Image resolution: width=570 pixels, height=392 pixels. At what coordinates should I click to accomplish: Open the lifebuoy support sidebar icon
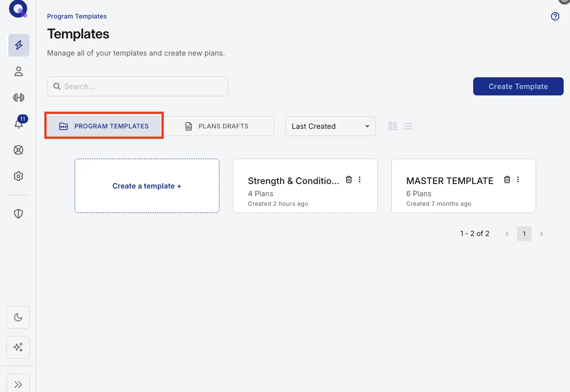pyautogui.click(x=19, y=150)
